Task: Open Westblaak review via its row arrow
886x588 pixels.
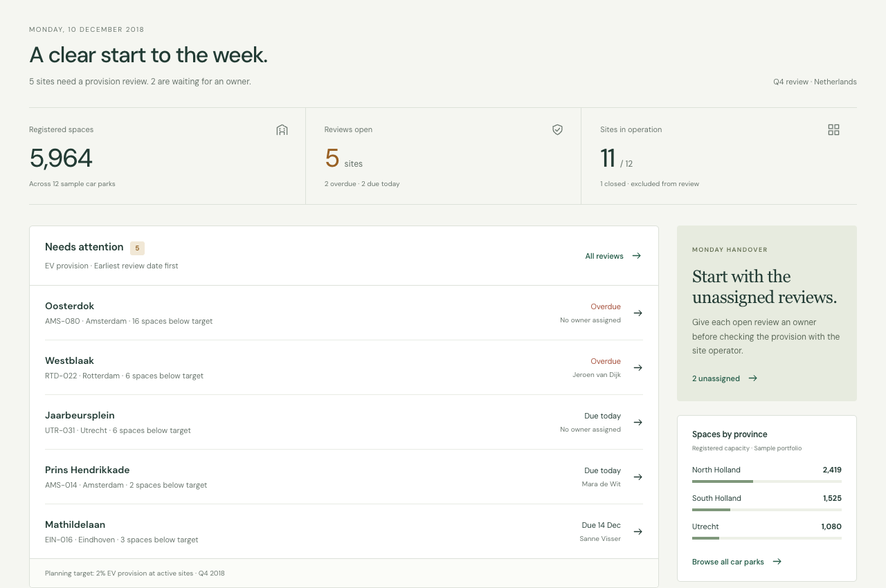Action: pos(638,367)
